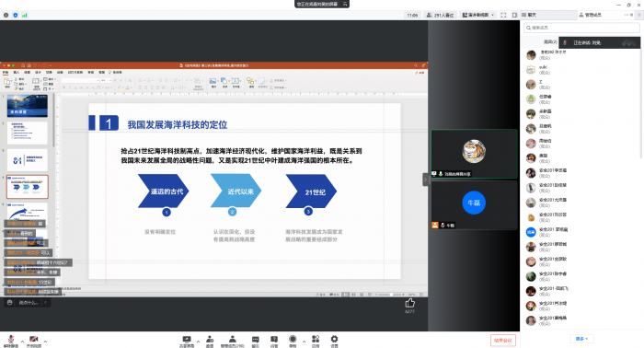Select the tiger avatar video tile

click(474, 154)
